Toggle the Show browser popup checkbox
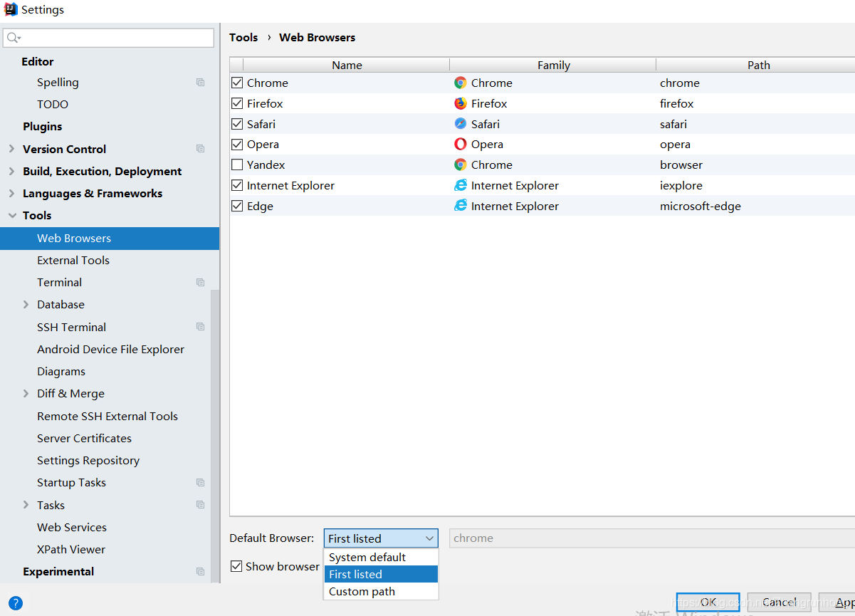 (236, 566)
